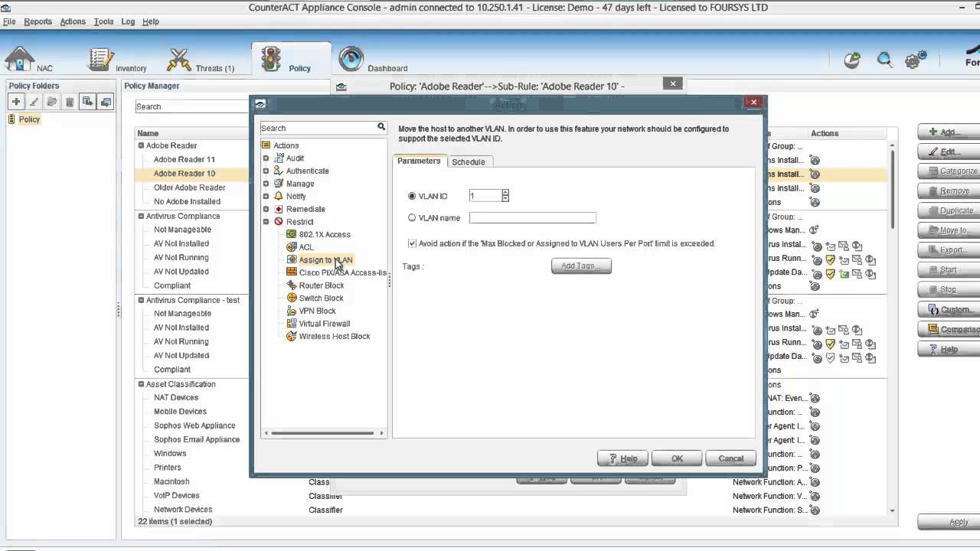Click the Policy Manager search field
The width and height of the screenshot is (980, 551).
pos(192,106)
